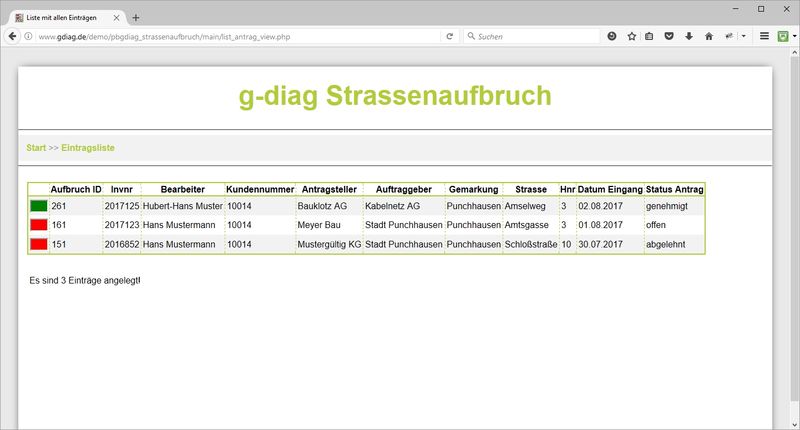Open the bookmarks list clipboard icon

650,36
